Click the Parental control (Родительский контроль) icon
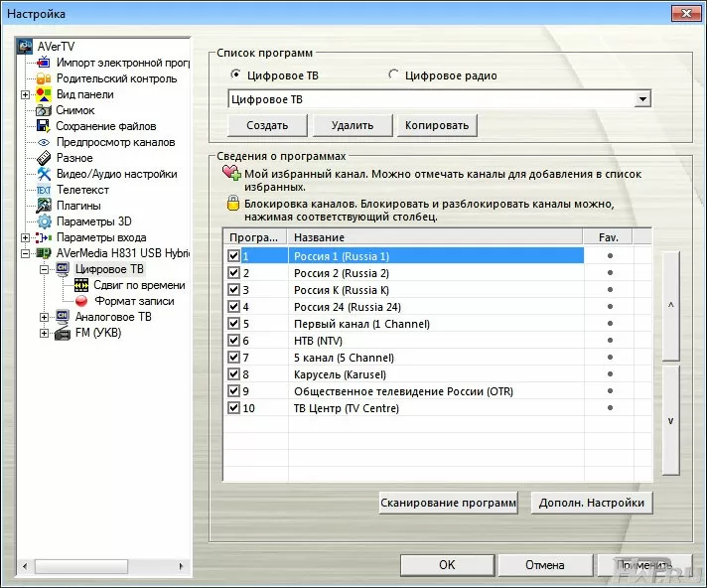Image resolution: width=707 pixels, height=588 pixels. pos(44,78)
